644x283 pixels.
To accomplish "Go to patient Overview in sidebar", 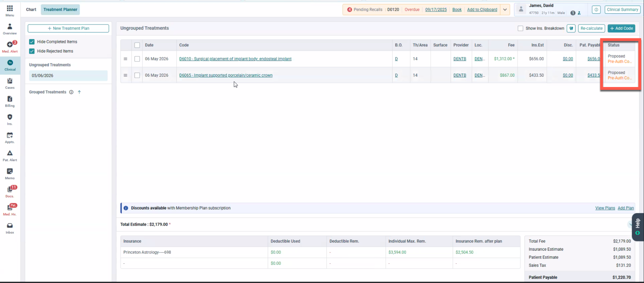I will (10, 29).
